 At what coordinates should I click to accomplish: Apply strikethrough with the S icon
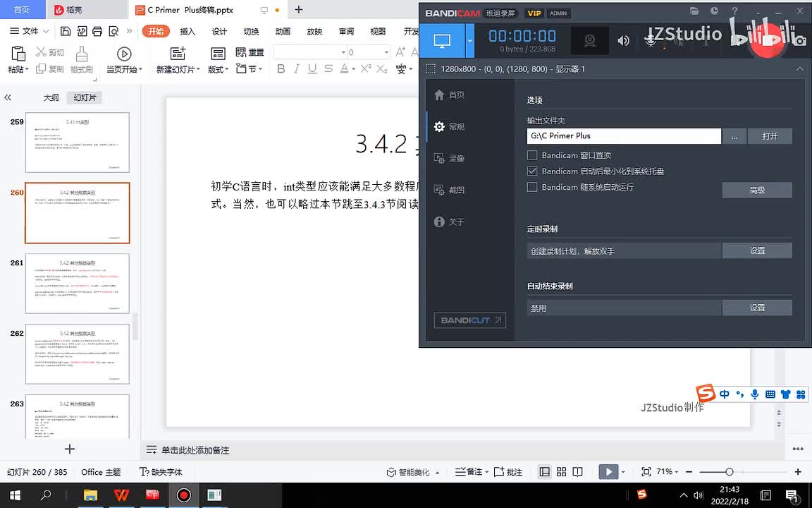coord(328,68)
